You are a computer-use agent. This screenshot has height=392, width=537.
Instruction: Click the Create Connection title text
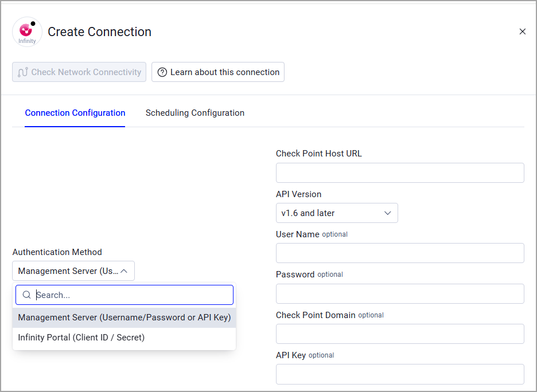(x=99, y=32)
